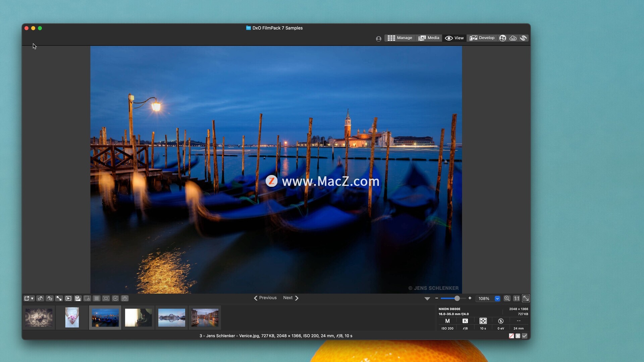Click the main Venice photo preview
The width and height of the screenshot is (644, 362).
(x=276, y=170)
